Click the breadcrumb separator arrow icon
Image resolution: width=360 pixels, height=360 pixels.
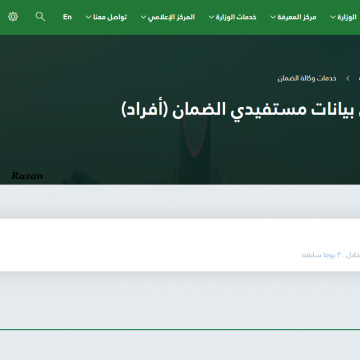coord(348,79)
